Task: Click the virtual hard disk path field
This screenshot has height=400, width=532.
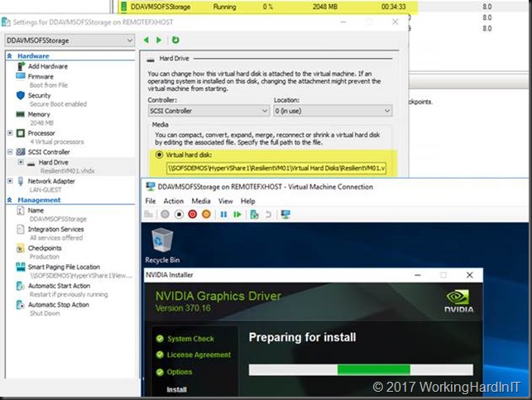Action: 276,168
